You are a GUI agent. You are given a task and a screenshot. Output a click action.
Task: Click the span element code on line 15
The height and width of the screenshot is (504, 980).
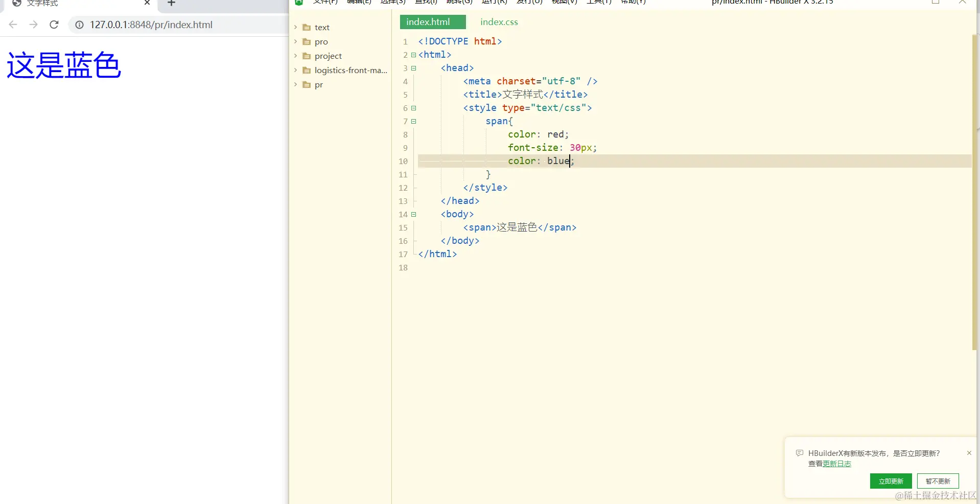coord(520,227)
